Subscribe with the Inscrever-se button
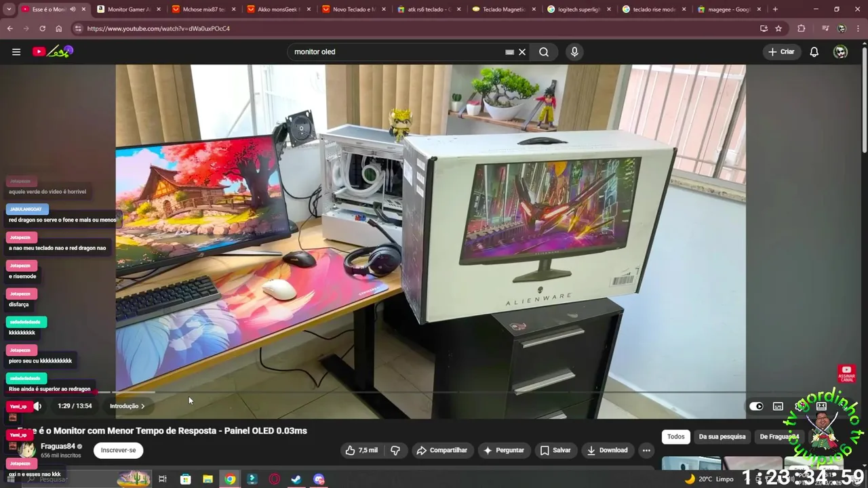 tap(118, 450)
